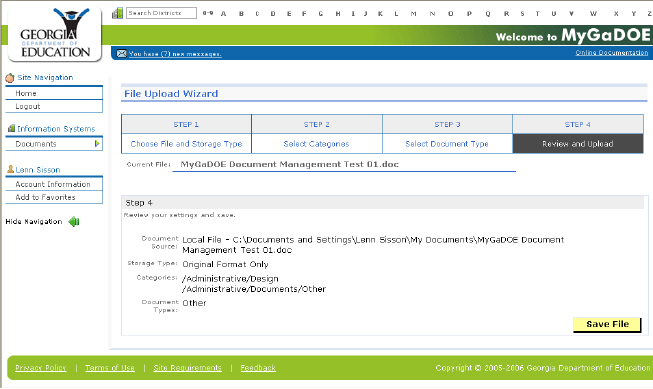This screenshot has width=653, height=389.
Task: Filter districts by letter U
Action: pyautogui.click(x=554, y=14)
